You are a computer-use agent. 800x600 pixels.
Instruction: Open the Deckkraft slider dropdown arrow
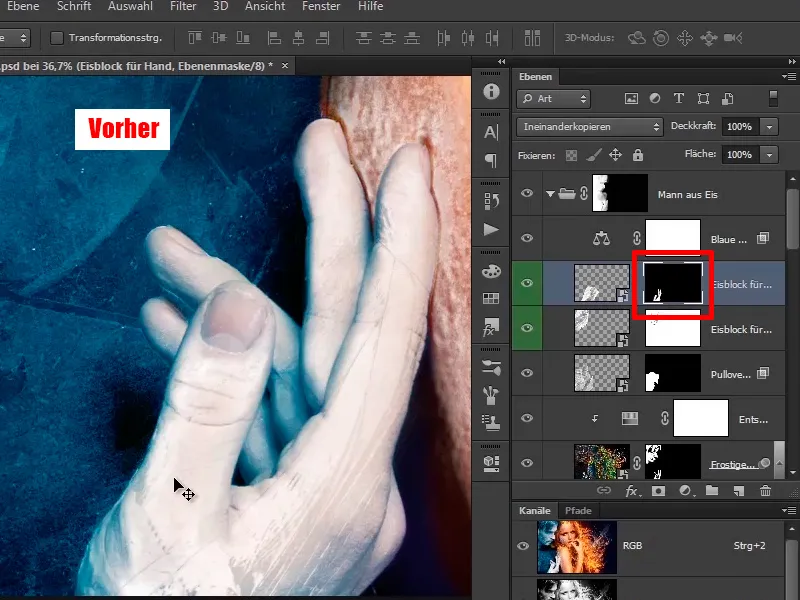coord(769,127)
